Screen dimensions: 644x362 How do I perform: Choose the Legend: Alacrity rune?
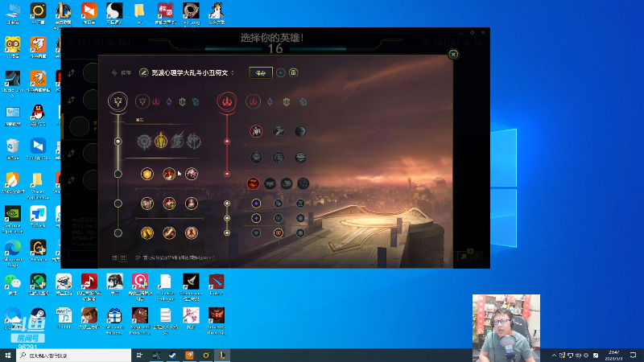pos(147,204)
